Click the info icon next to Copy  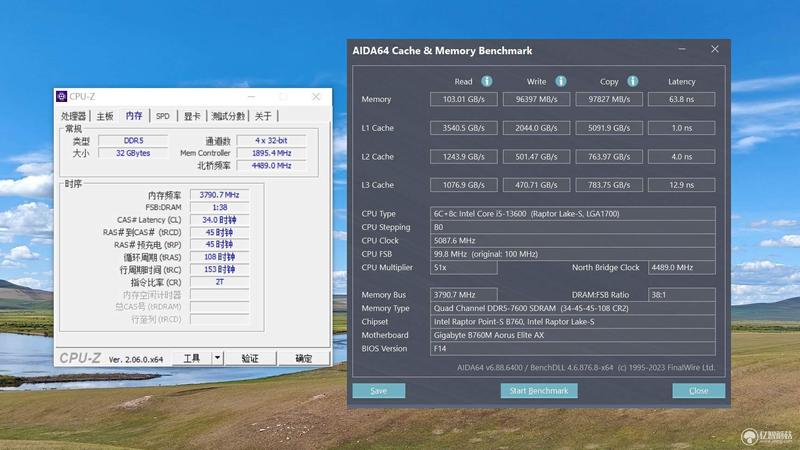633,81
